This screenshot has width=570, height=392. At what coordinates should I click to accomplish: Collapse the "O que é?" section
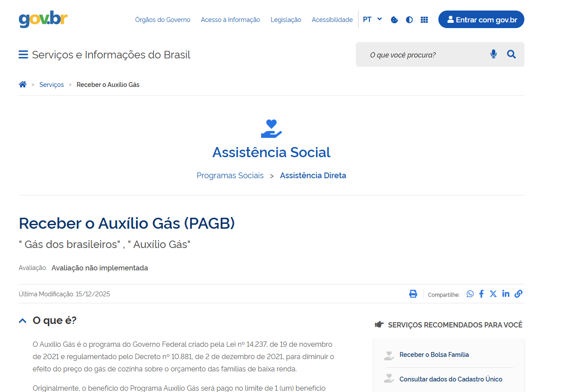tap(23, 321)
